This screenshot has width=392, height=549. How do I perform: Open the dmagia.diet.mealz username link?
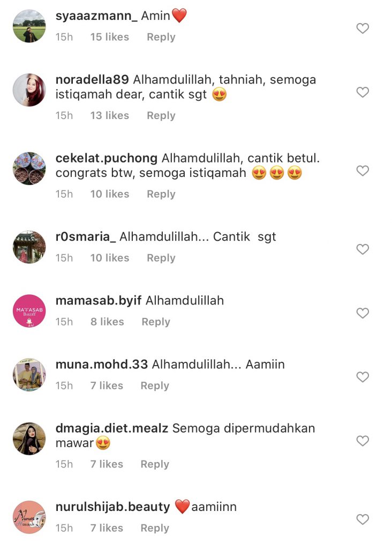click(x=112, y=428)
